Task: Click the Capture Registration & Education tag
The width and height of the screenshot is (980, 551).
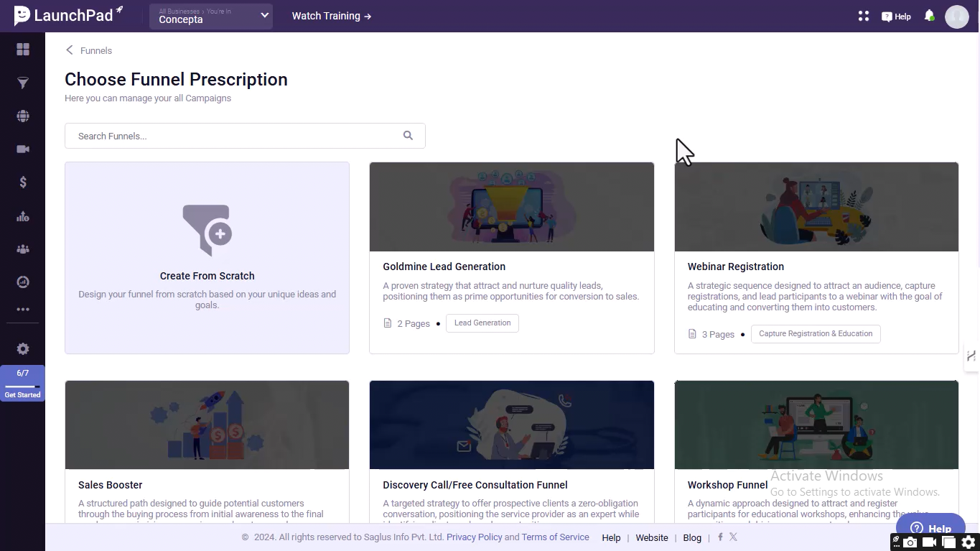Action: click(816, 334)
